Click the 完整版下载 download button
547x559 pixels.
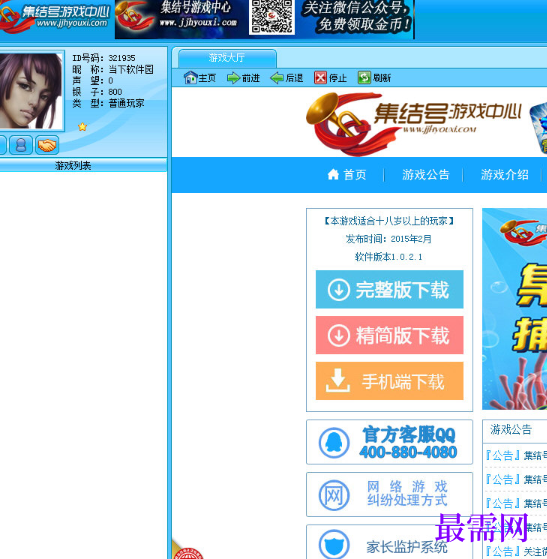coord(389,289)
